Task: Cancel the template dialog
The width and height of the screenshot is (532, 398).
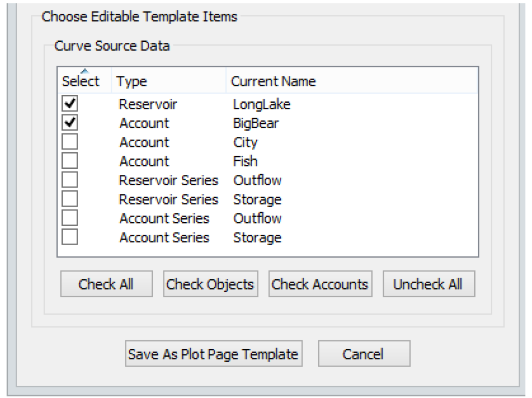Action: [363, 354]
